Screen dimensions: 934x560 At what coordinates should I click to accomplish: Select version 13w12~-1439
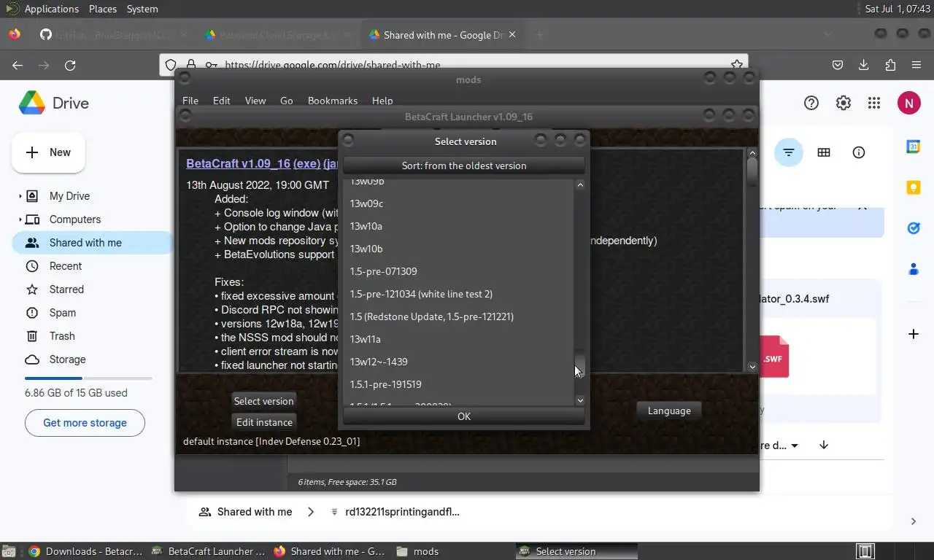point(458,362)
